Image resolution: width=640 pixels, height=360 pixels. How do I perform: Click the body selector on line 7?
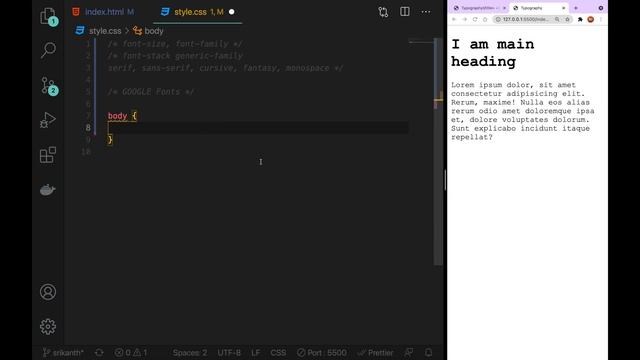[x=117, y=116]
